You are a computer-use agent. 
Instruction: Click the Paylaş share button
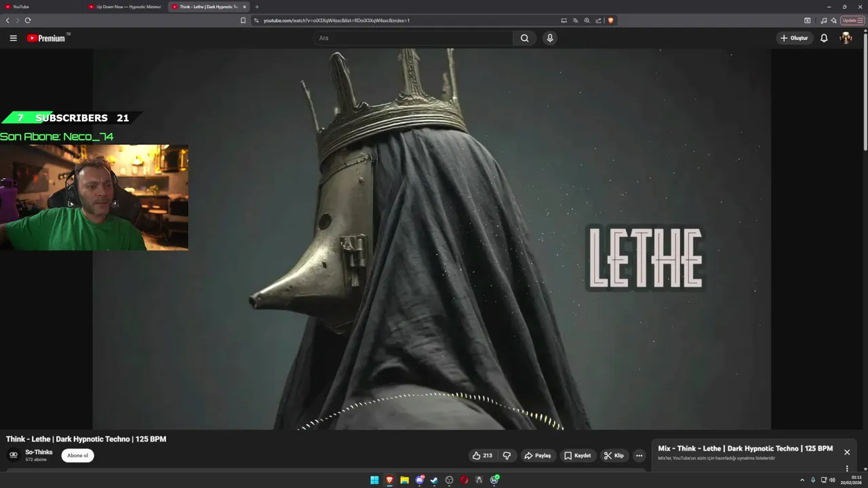538,455
